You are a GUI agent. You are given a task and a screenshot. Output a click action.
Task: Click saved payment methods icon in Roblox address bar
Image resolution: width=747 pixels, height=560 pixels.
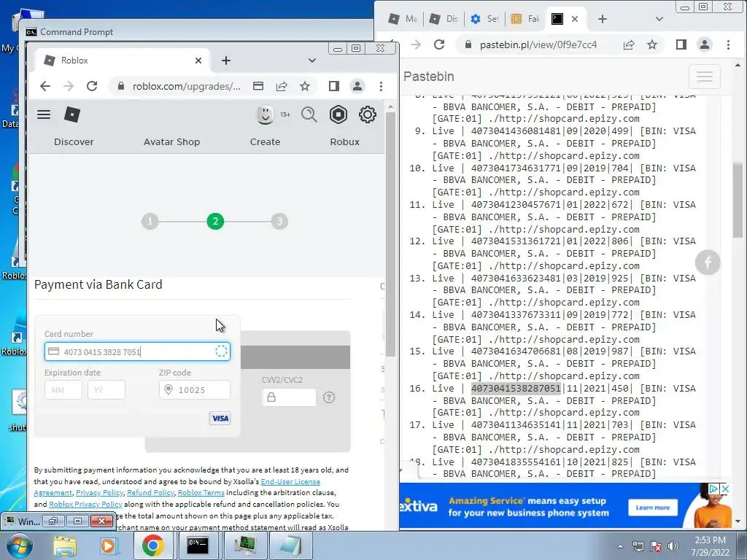tap(258, 86)
